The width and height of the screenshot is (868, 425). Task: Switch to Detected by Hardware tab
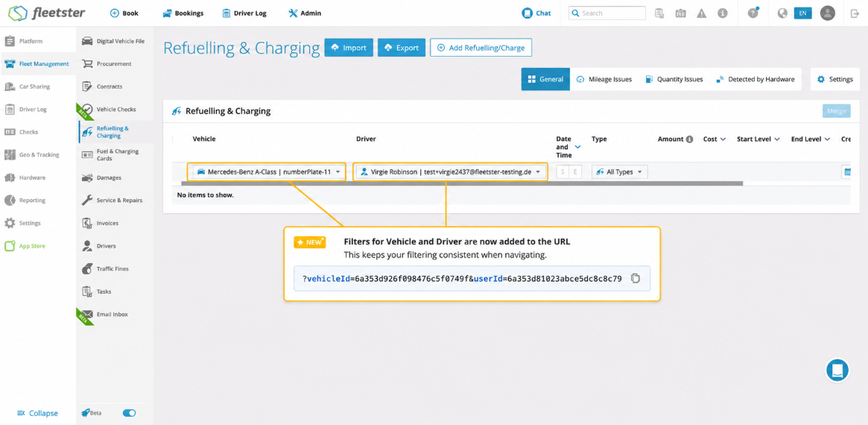[x=755, y=79]
